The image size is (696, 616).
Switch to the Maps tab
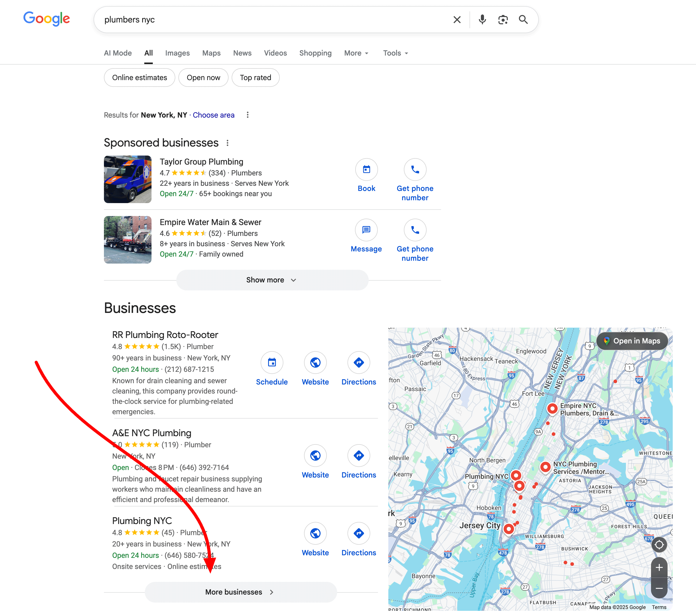pos(211,53)
